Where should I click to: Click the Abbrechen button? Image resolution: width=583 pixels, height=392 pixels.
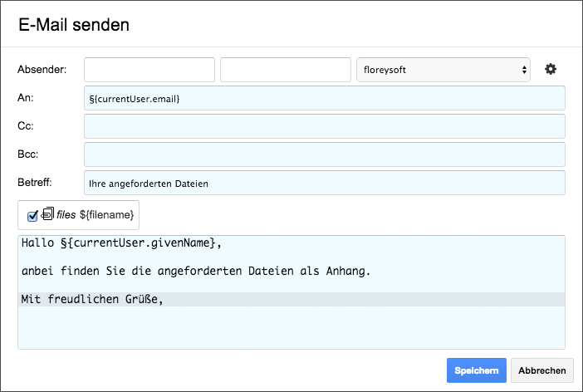pos(542,370)
